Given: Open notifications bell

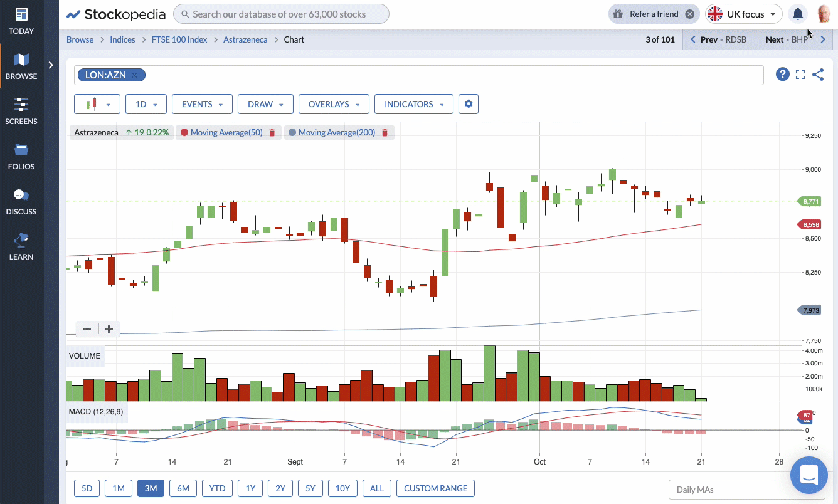Looking at the screenshot, I should click(x=798, y=14).
